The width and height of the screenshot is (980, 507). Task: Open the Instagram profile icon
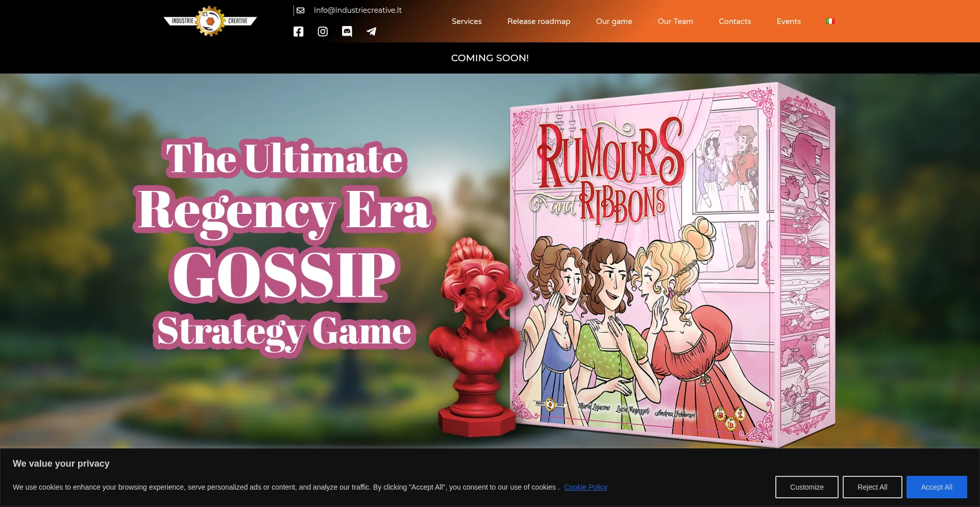323,32
